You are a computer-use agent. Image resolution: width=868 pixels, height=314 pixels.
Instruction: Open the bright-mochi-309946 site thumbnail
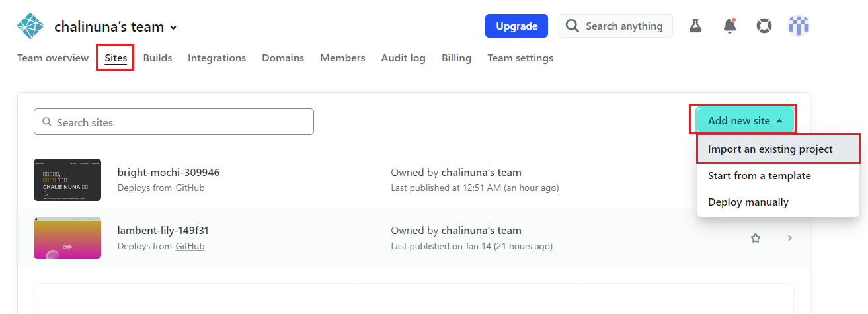[x=67, y=180]
